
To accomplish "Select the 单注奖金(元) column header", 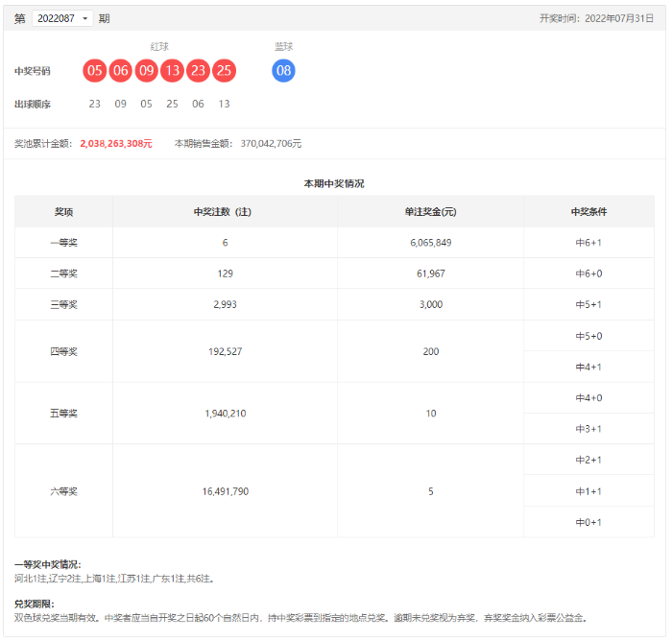I will click(x=430, y=212).
